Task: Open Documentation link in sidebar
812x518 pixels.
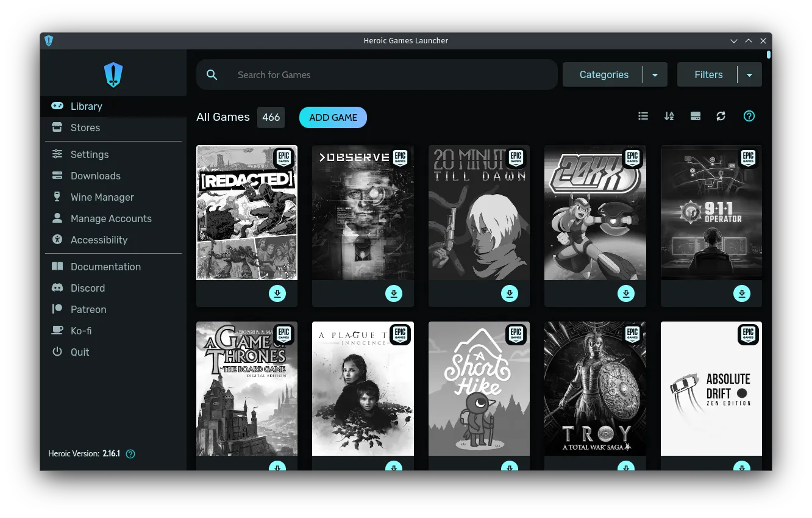Action: [x=113, y=267]
